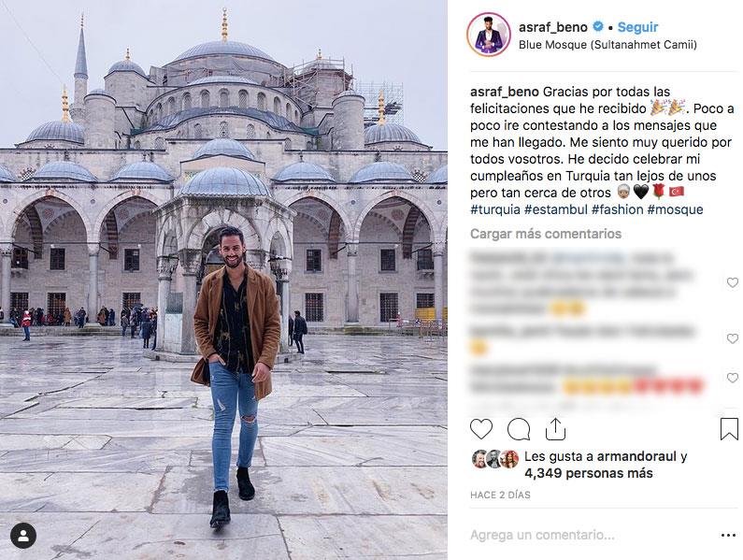Open armandoraul's profile from likes line
743x560 pixels.
coord(636,456)
